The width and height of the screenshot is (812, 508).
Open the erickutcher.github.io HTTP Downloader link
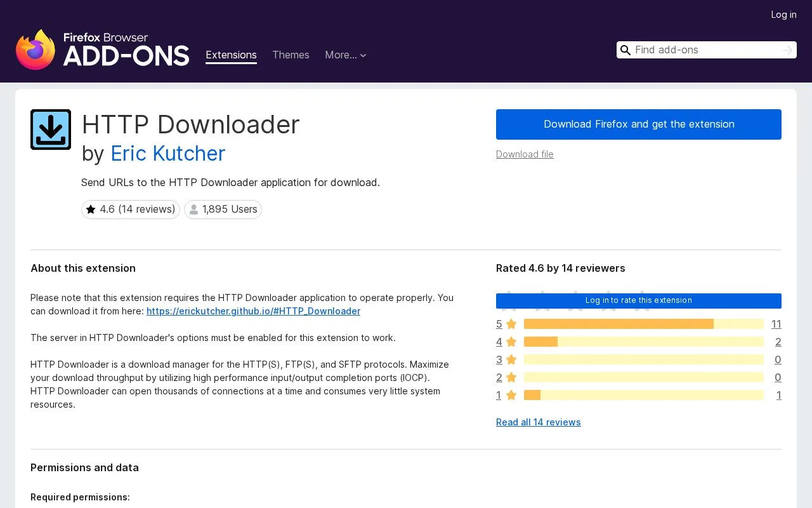click(253, 311)
